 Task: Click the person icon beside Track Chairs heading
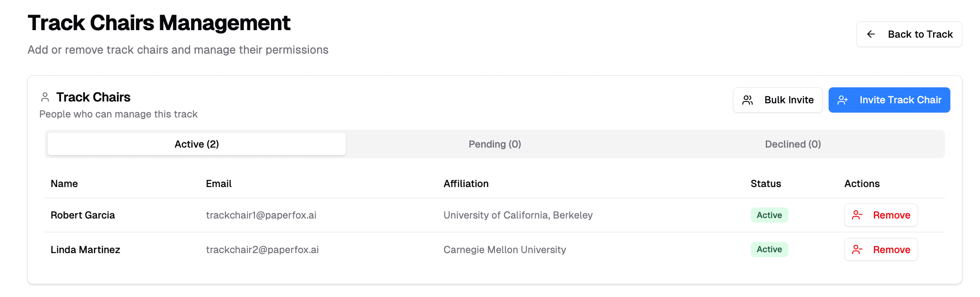[45, 97]
